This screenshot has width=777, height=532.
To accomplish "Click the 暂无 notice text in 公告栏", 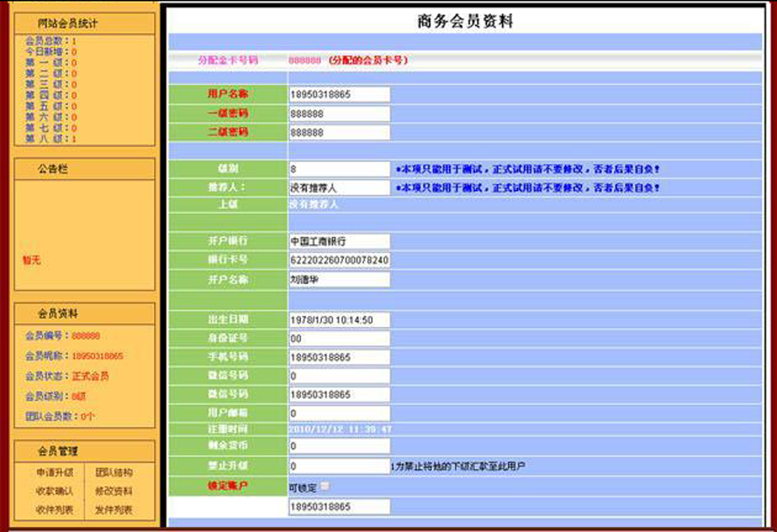I will pyautogui.click(x=31, y=260).
